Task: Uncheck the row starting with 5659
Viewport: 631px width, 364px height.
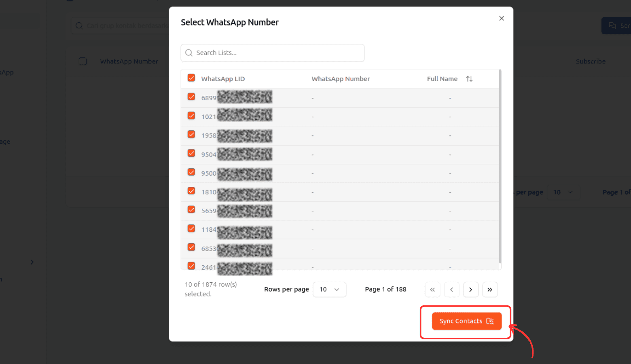Action: [x=191, y=210]
